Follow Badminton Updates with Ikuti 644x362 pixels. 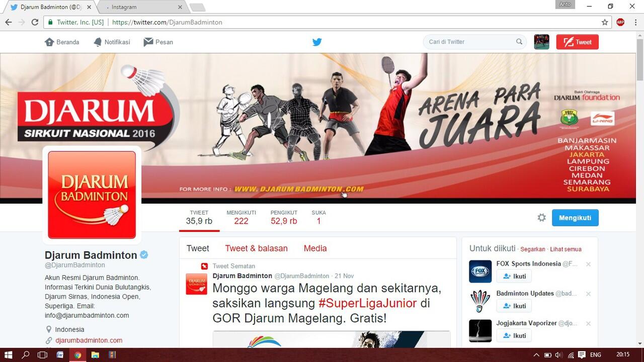click(x=514, y=306)
